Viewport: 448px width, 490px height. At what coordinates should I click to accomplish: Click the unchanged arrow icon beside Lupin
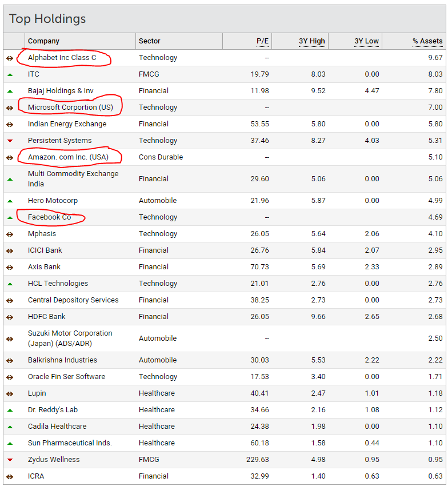click(10, 394)
